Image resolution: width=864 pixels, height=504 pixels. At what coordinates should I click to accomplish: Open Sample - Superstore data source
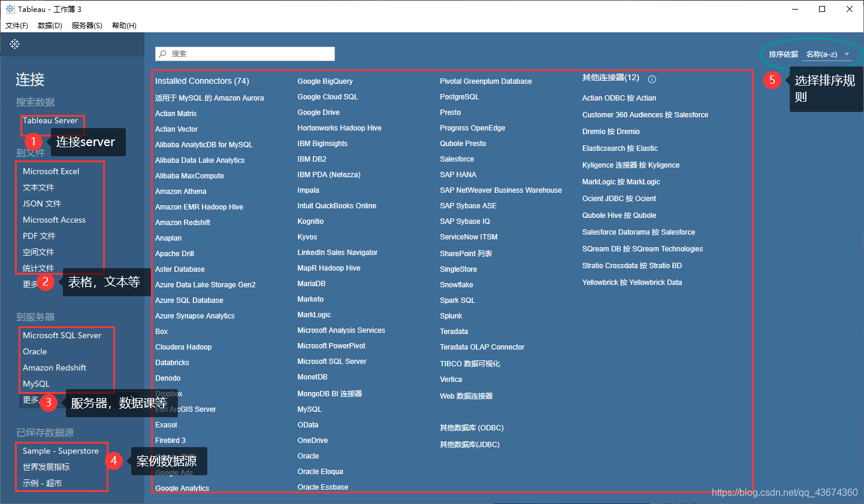point(61,451)
